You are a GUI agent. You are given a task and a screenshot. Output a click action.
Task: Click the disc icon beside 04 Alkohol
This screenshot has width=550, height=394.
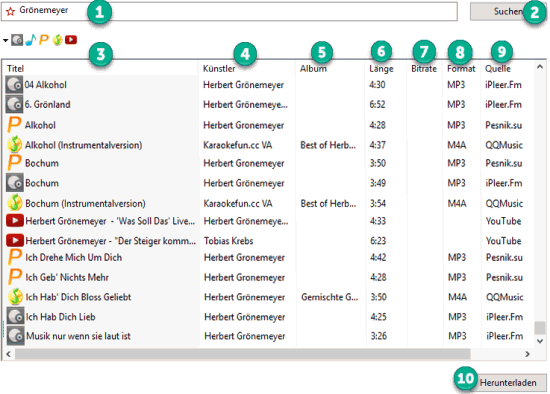[x=14, y=85]
